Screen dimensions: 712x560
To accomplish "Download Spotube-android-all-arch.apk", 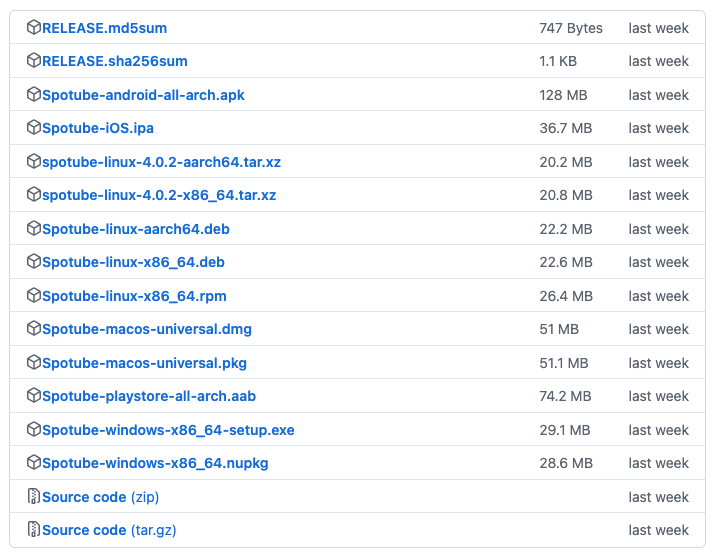I will (x=143, y=95).
